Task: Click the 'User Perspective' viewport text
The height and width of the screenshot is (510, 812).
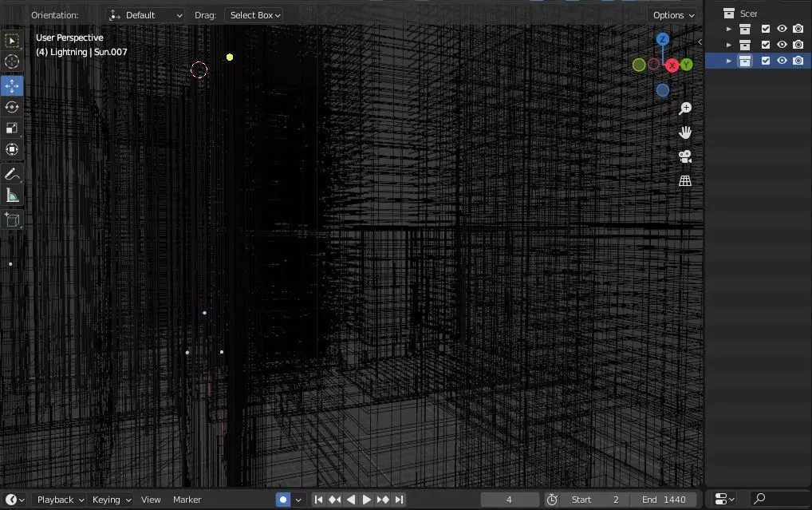Action: pos(69,38)
